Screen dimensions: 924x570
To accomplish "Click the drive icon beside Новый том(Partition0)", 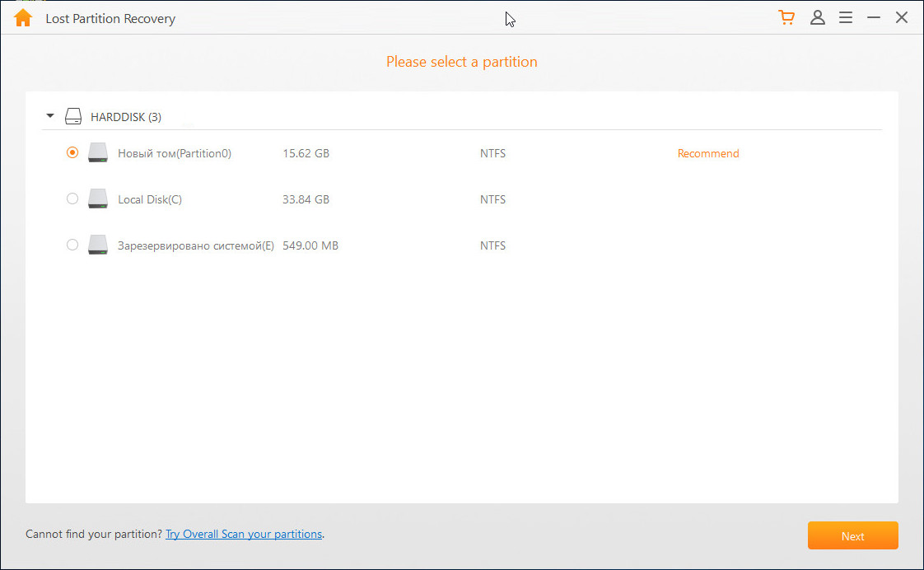I will click(x=98, y=152).
